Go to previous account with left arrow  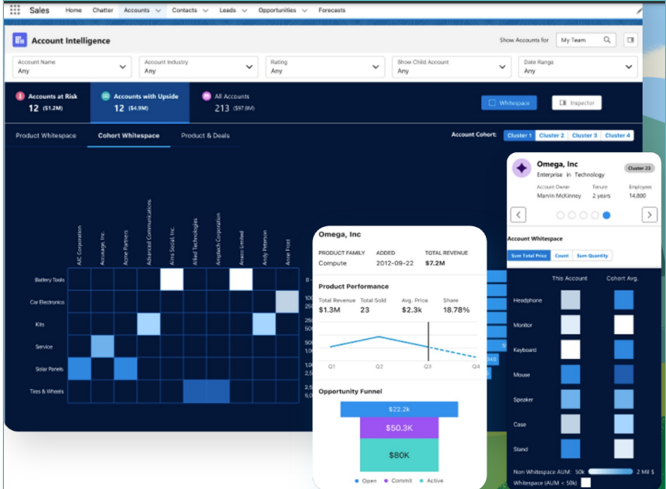click(x=518, y=214)
